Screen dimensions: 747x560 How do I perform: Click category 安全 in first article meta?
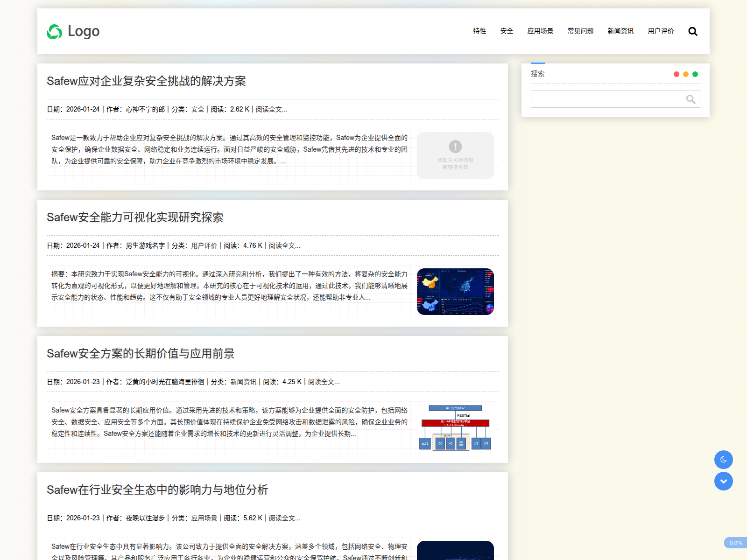coord(197,109)
